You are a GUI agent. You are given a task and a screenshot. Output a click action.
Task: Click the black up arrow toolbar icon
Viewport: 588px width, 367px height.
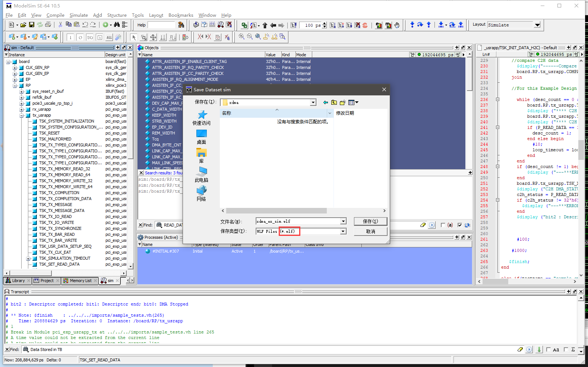(x=265, y=25)
